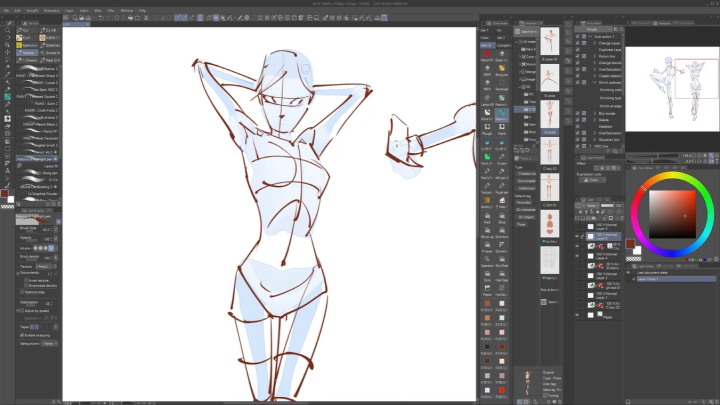
Task: Open the layer blending mode Normal dropdown
Action: pos(593,206)
